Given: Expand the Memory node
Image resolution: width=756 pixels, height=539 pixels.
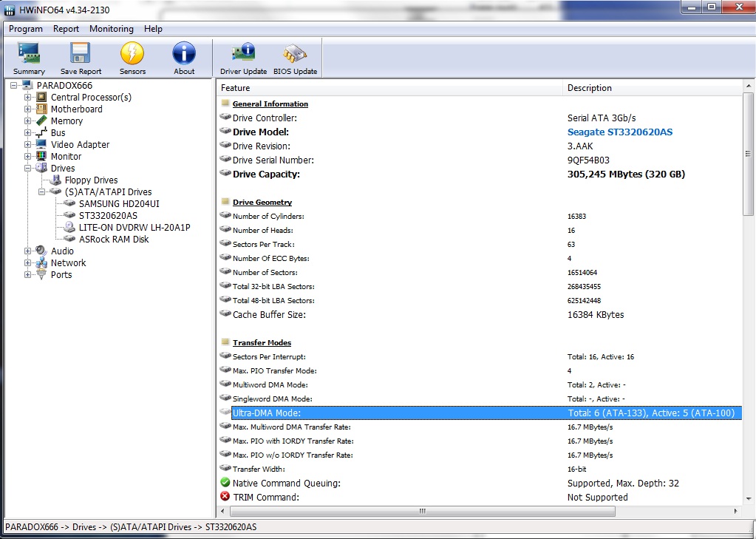Looking at the screenshot, I should (27, 121).
